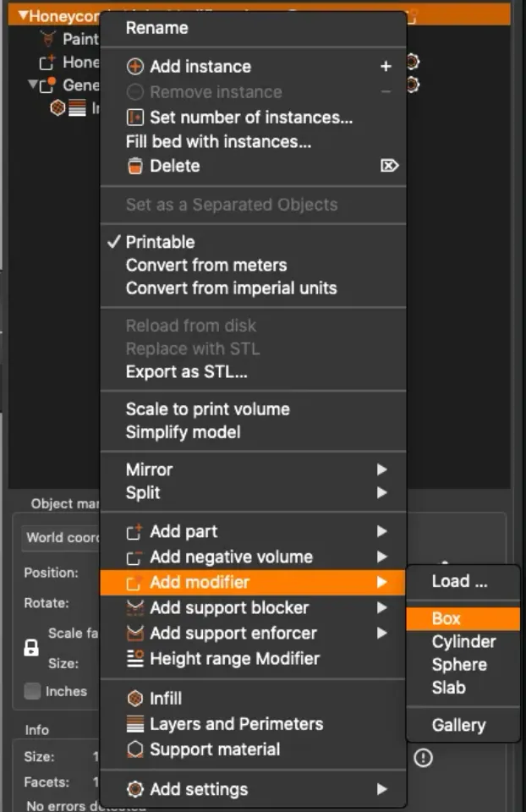This screenshot has height=812, width=526.
Task: Click the Add instance plus icon
Action: pos(134,67)
